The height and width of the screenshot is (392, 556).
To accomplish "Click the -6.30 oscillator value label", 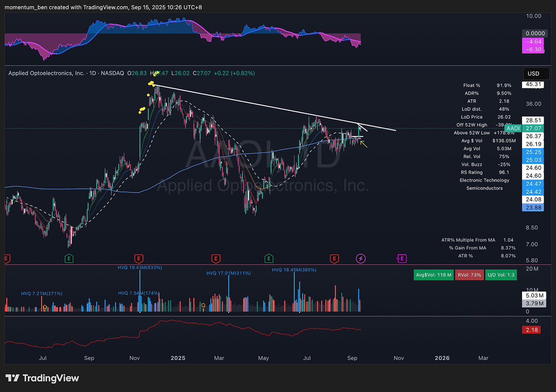I will 533,49.
